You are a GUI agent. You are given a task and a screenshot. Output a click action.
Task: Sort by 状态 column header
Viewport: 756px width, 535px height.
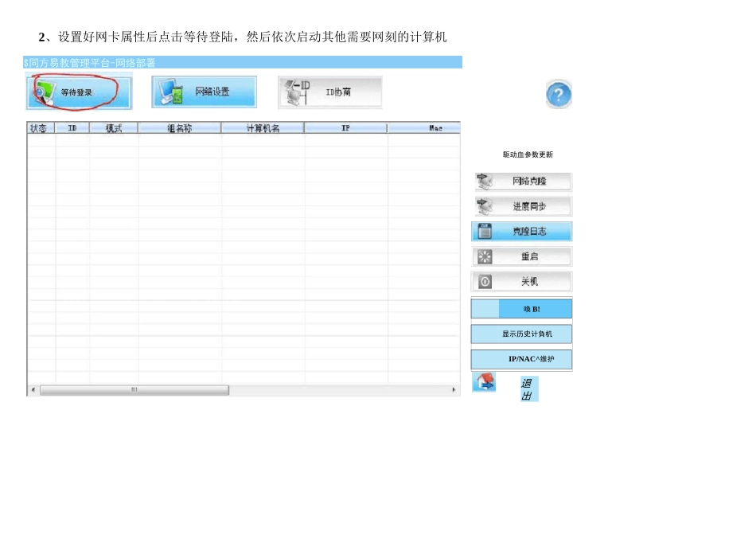(41, 128)
